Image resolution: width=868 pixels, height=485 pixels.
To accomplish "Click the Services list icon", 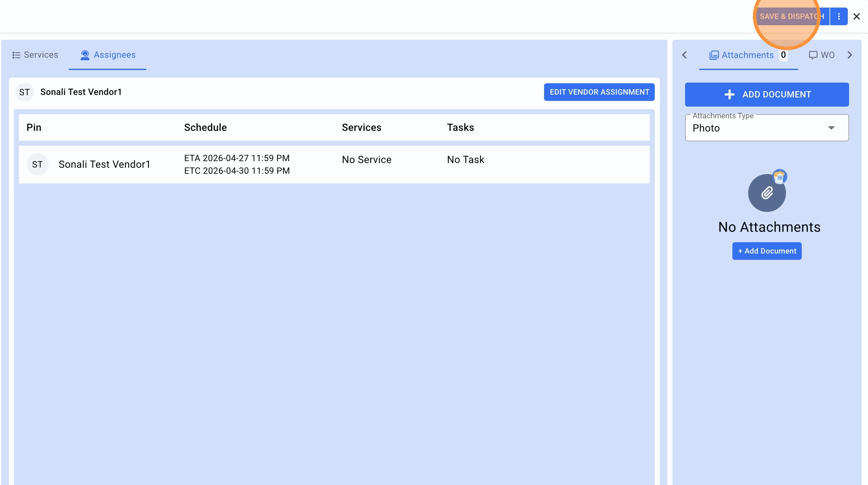I will point(16,55).
